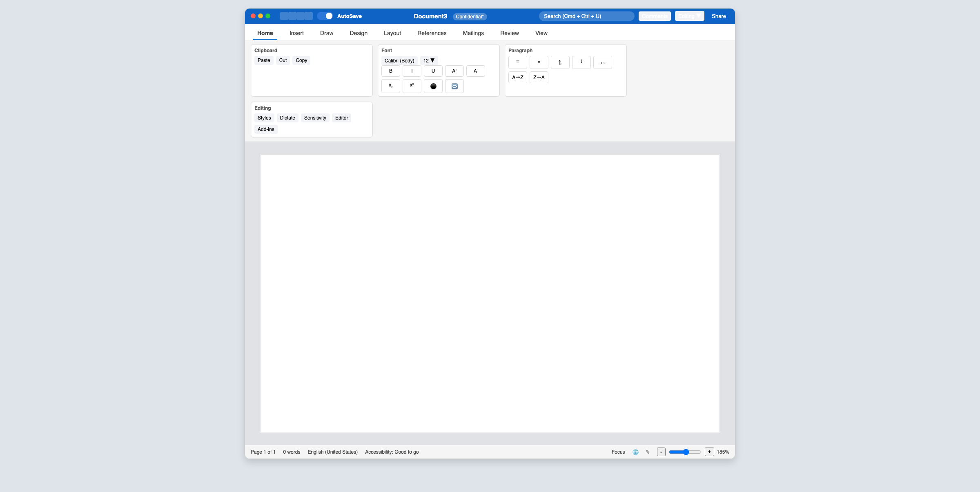
Task: Sort ascending with A→Z button
Action: [x=517, y=78]
